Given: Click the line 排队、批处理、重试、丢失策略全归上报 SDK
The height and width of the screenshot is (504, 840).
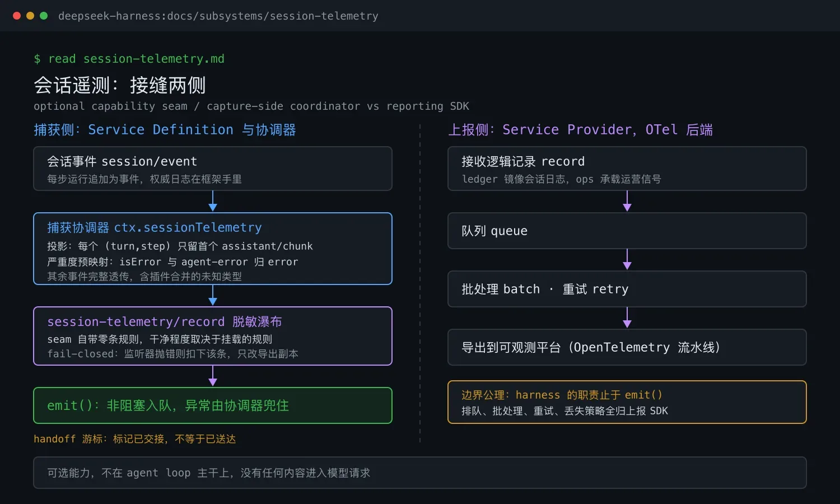Looking at the screenshot, I should [x=564, y=410].
